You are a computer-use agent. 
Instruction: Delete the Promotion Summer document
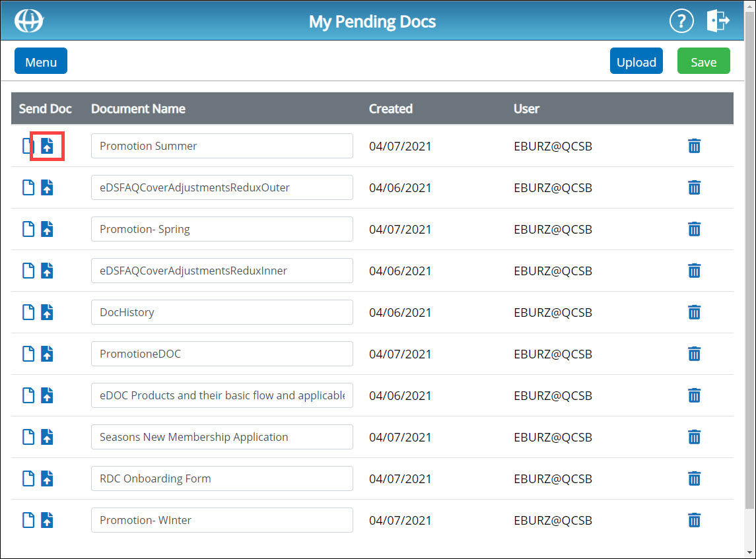tap(694, 146)
